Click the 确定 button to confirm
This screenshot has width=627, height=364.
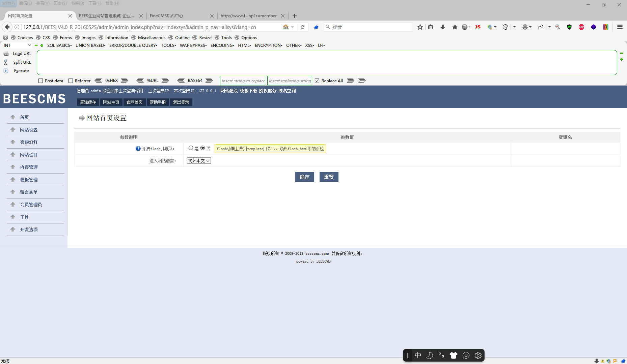(x=304, y=177)
